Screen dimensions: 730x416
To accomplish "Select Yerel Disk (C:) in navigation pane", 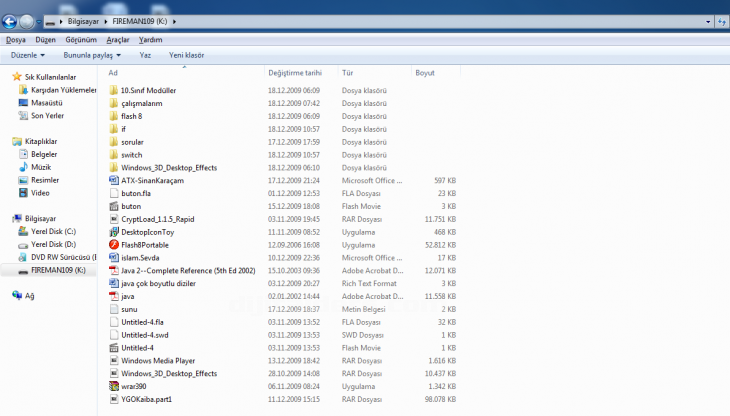I will (x=53, y=231).
